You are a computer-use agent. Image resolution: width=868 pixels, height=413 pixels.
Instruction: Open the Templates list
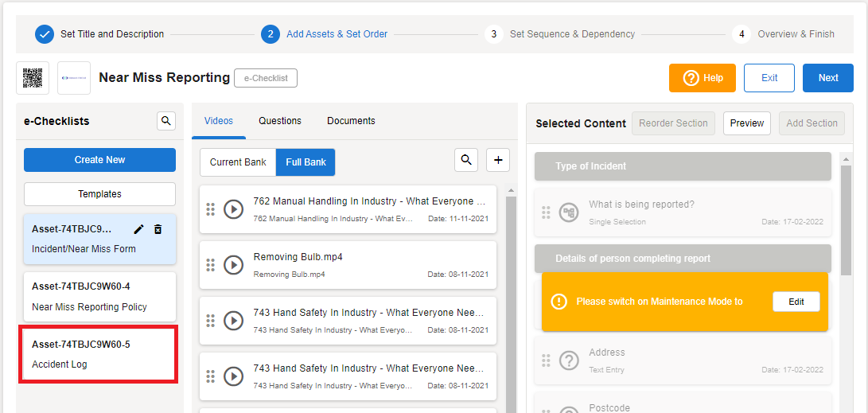pyautogui.click(x=99, y=194)
